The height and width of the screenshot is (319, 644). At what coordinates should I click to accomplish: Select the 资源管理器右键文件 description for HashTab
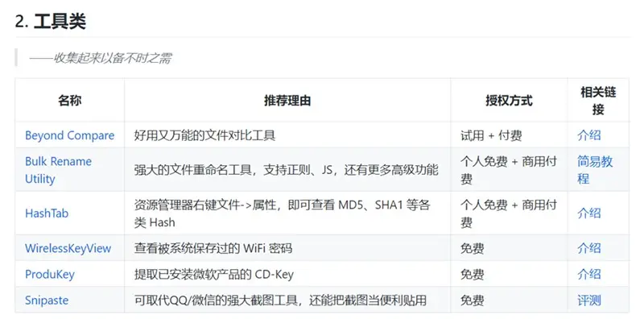283,213
